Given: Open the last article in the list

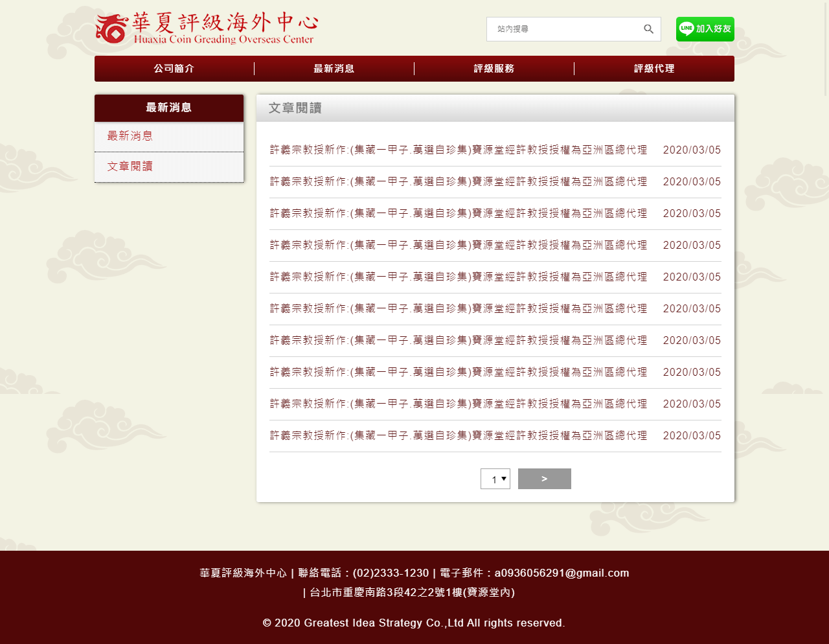Looking at the screenshot, I should coord(459,436).
